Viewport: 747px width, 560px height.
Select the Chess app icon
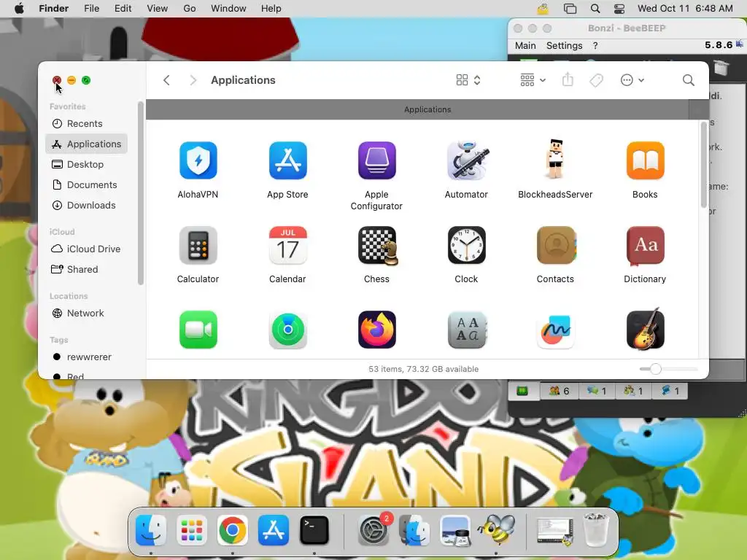point(378,246)
